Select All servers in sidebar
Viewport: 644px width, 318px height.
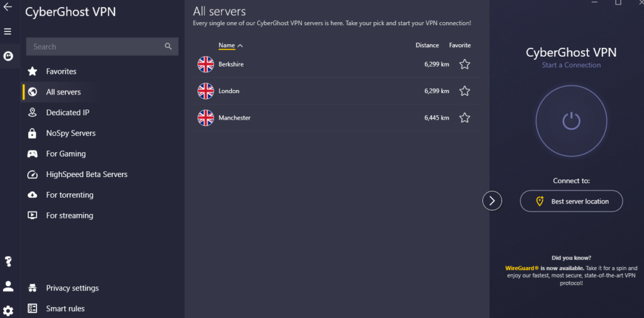tap(64, 92)
